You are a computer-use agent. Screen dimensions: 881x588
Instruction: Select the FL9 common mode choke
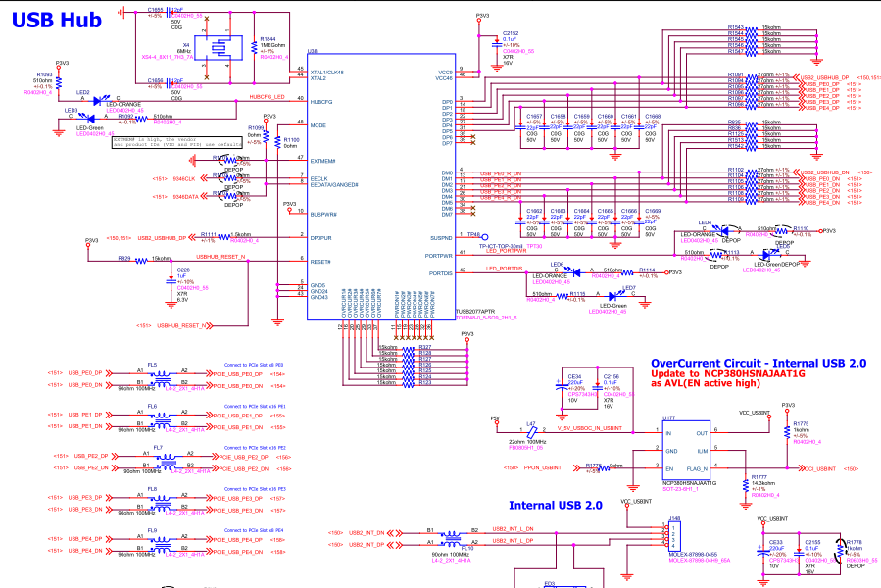click(x=162, y=543)
